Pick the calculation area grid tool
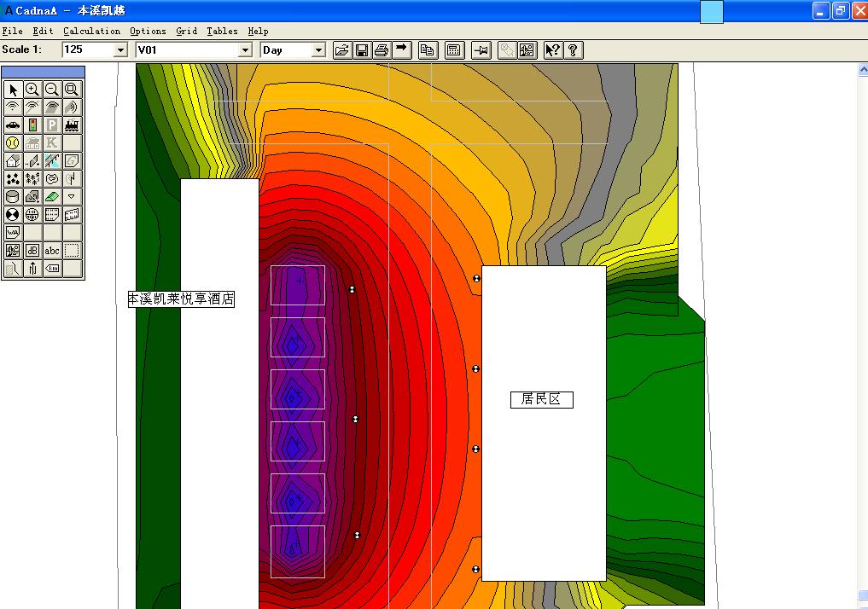 (x=52, y=215)
